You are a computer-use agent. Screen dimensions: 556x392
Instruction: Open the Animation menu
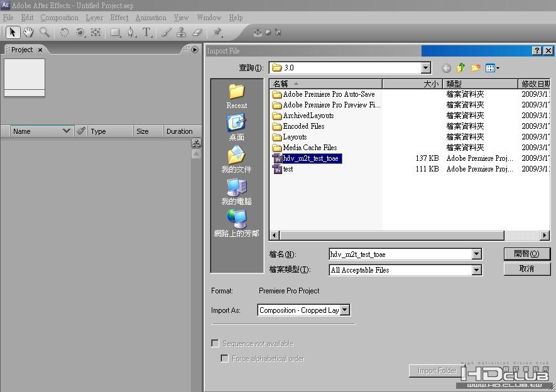pos(151,18)
